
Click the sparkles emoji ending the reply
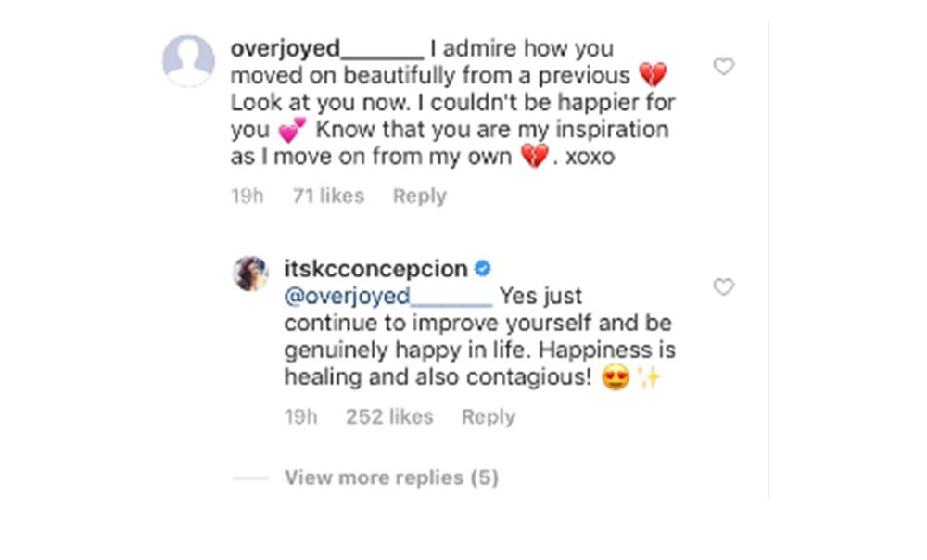click(x=648, y=378)
